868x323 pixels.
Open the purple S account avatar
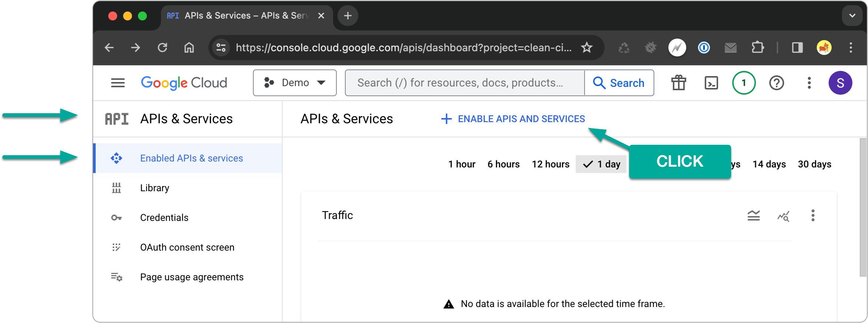coord(840,83)
